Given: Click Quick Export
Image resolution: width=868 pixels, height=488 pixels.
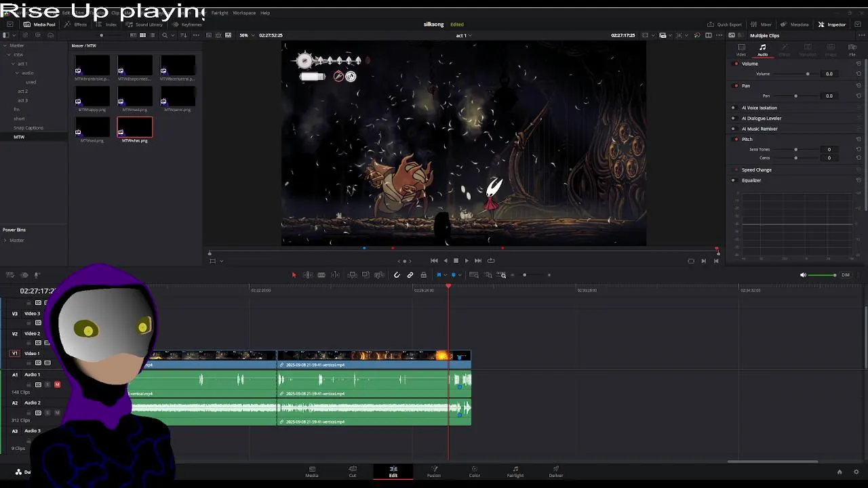Looking at the screenshot, I should (725, 24).
